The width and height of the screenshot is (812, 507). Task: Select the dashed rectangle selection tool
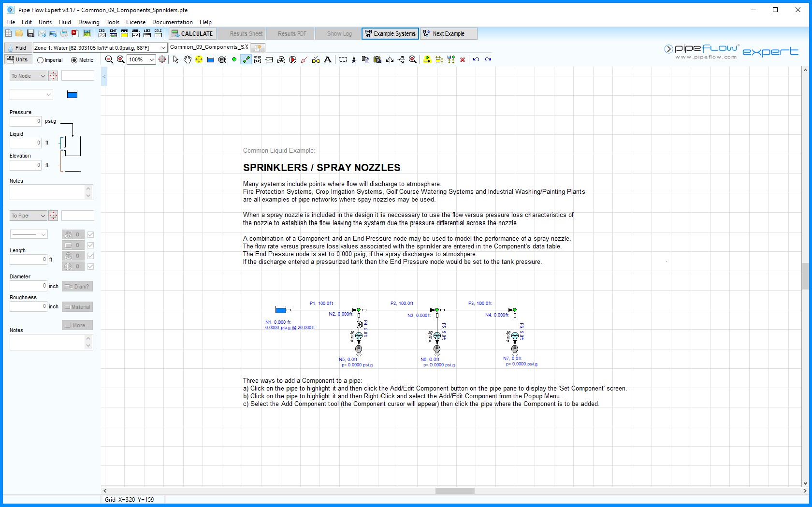[x=343, y=59]
